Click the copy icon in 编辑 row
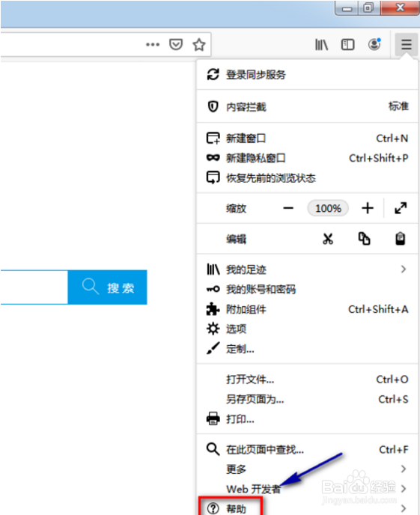The height and width of the screenshot is (515, 420). (x=364, y=239)
